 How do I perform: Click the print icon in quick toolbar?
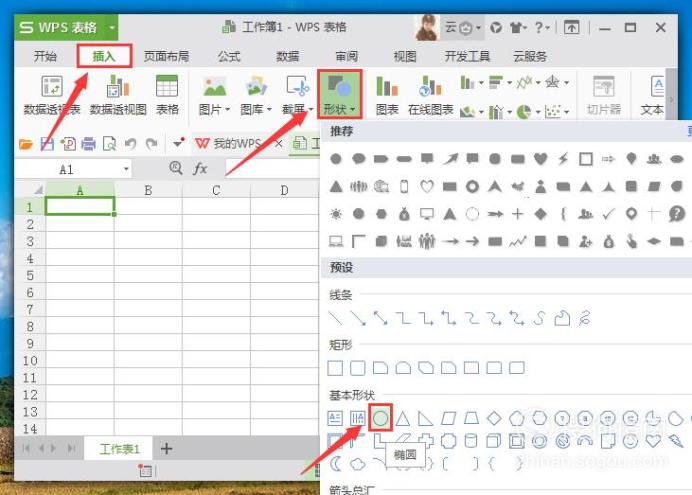pos(88,144)
